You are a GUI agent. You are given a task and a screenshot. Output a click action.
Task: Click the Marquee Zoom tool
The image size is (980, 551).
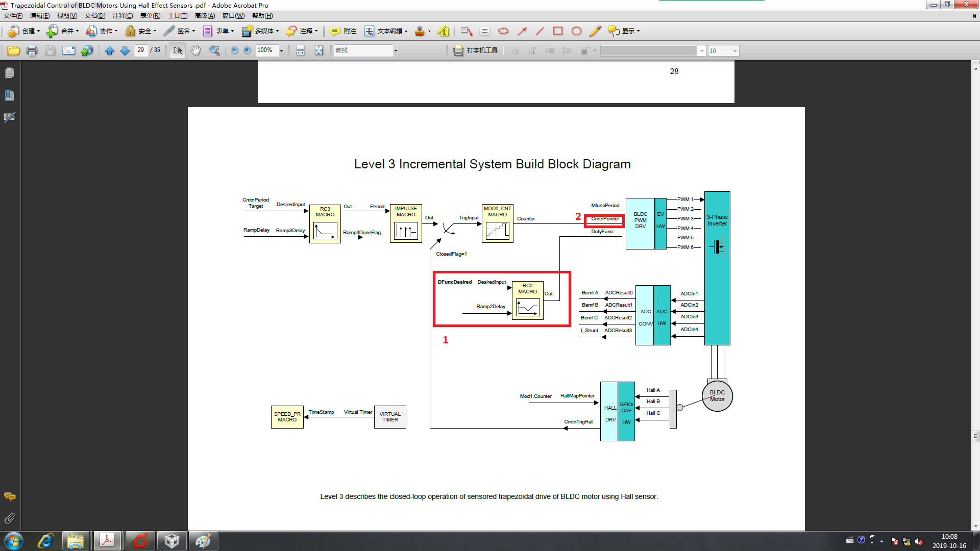click(214, 51)
